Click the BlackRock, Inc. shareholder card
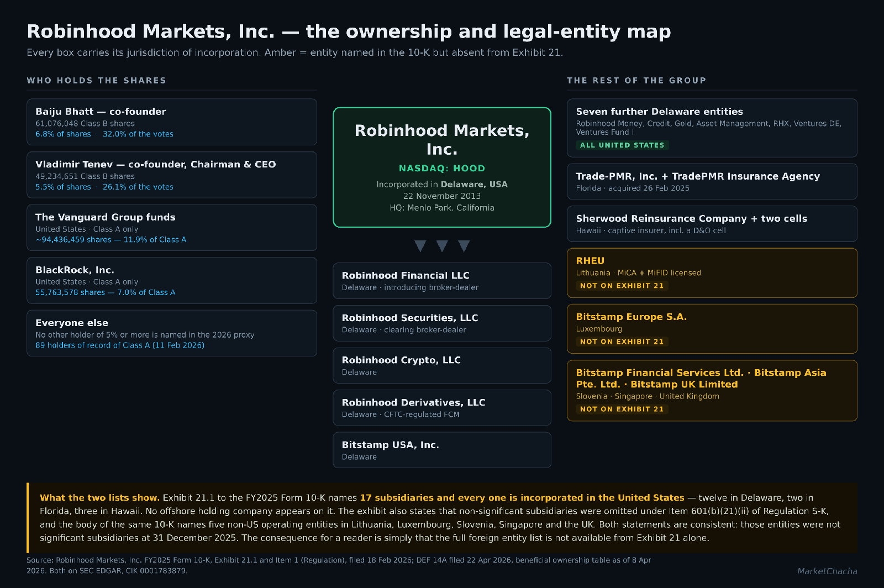This screenshot has height=588, width=884. 172,280
